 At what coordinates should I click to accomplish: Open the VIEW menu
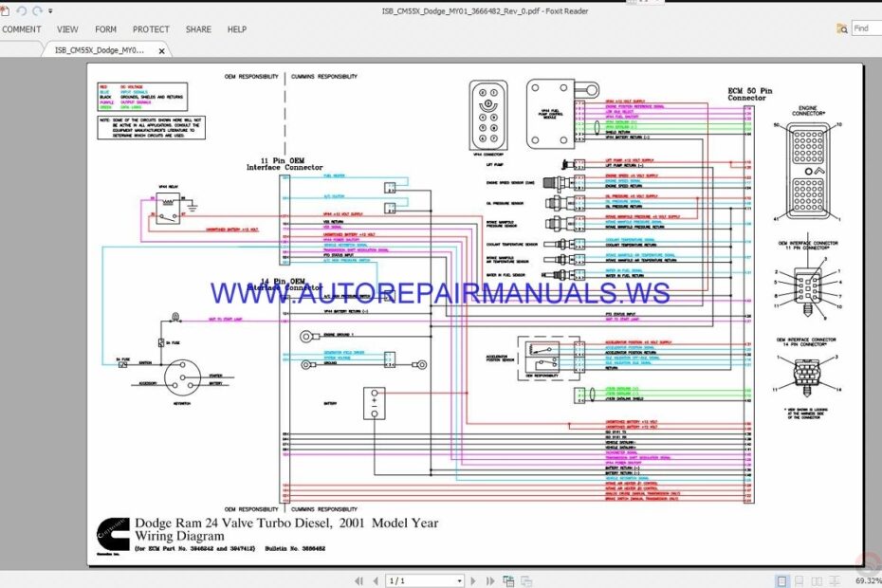[67, 29]
